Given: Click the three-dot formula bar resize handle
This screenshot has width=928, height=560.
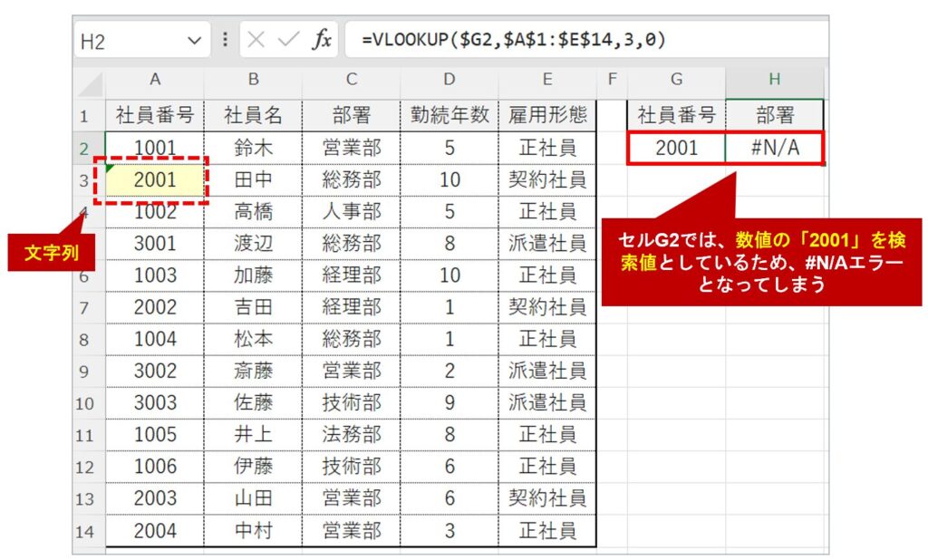Looking at the screenshot, I should (225, 41).
